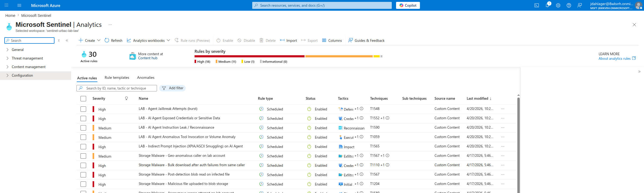644x193 pixels.
Task: Open the Analytics workbooks dropdown
Action: tap(148, 40)
